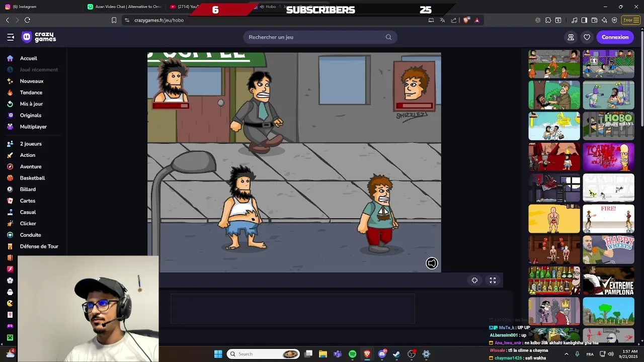Open Tendance category
Image resolution: width=644 pixels, height=362 pixels.
pyautogui.click(x=31, y=93)
